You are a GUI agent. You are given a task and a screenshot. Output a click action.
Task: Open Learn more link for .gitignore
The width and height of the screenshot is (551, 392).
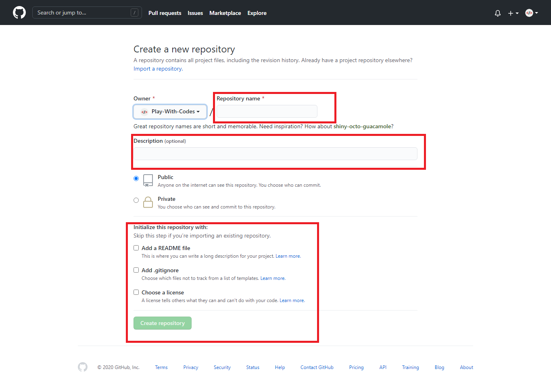click(273, 278)
